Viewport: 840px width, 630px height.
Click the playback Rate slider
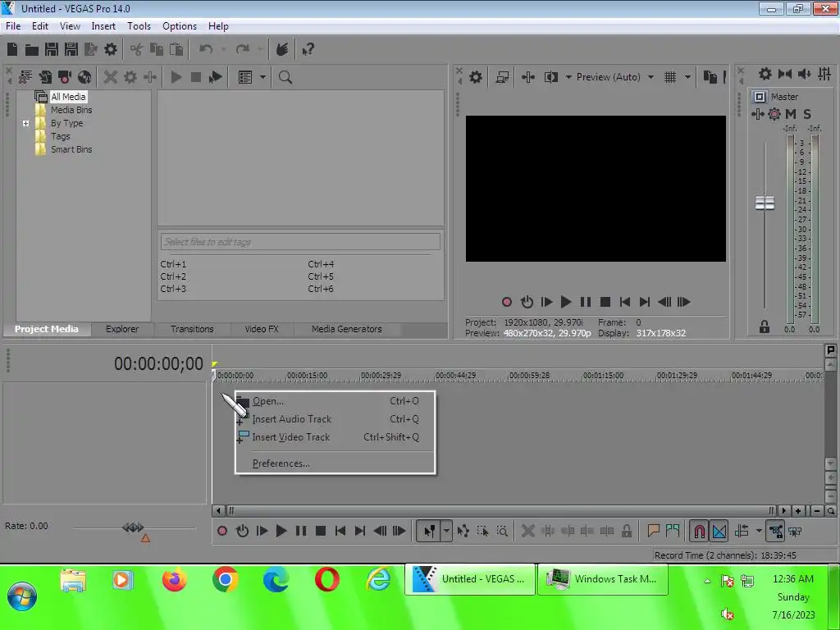[x=134, y=527]
